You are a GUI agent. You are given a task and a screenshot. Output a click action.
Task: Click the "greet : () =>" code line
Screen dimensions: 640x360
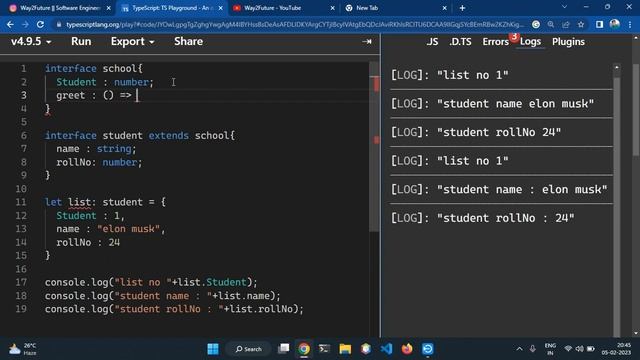[94, 96]
